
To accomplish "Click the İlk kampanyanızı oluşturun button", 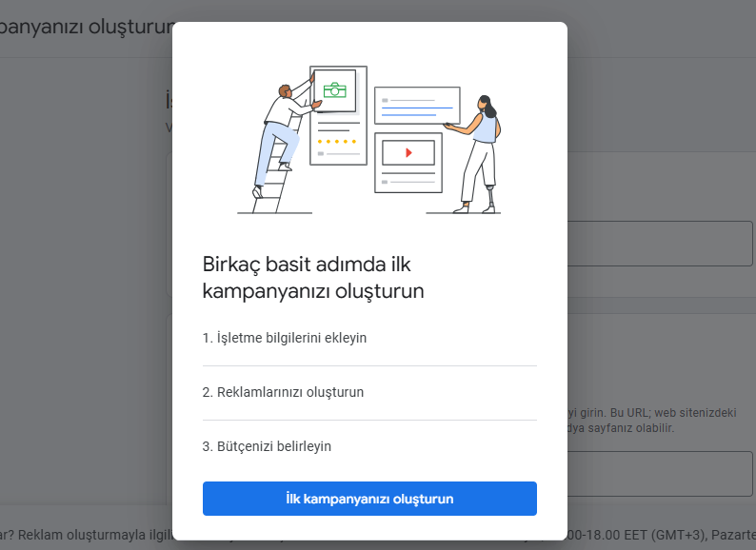I will [369, 499].
